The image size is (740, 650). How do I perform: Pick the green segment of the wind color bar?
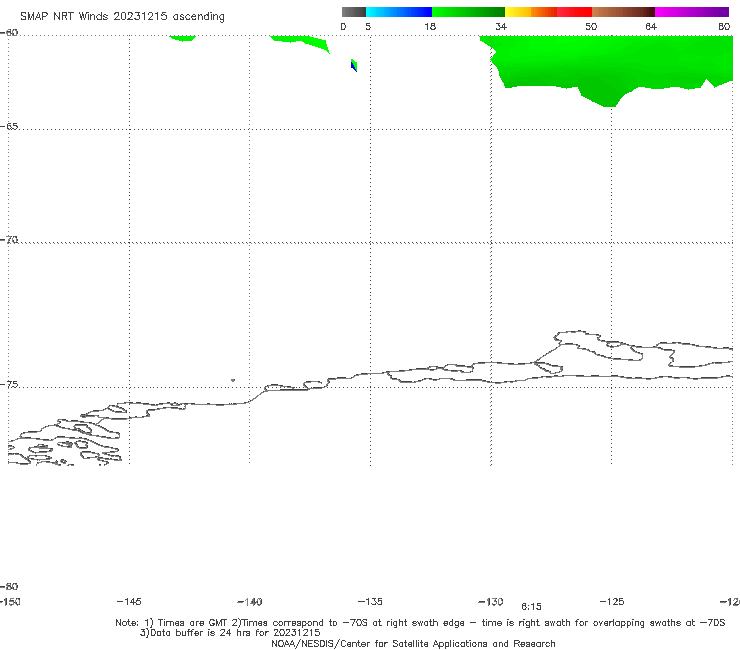469,12
